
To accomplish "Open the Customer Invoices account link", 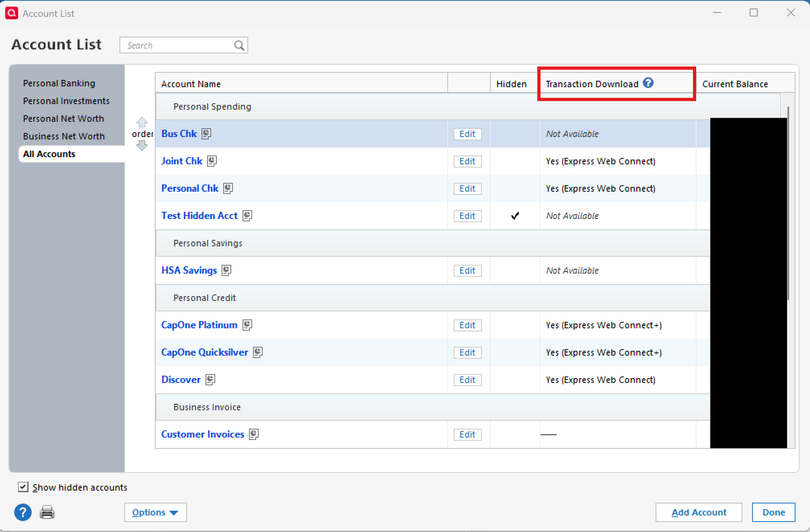I will click(203, 434).
